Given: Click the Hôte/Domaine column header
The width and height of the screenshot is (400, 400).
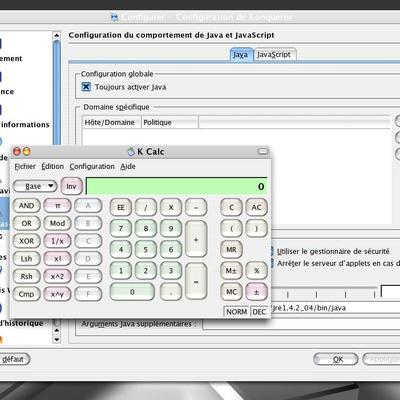Looking at the screenshot, I should click(x=112, y=122).
